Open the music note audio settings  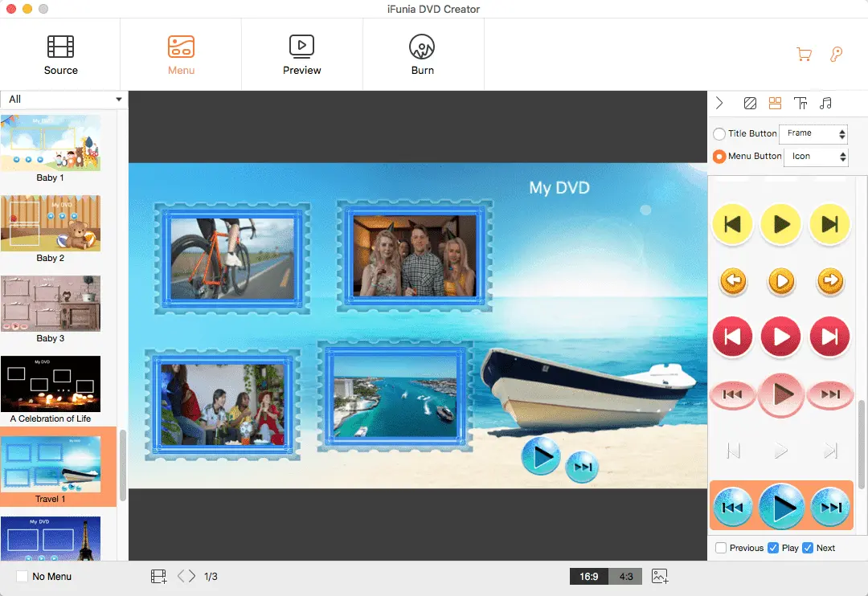coord(825,103)
